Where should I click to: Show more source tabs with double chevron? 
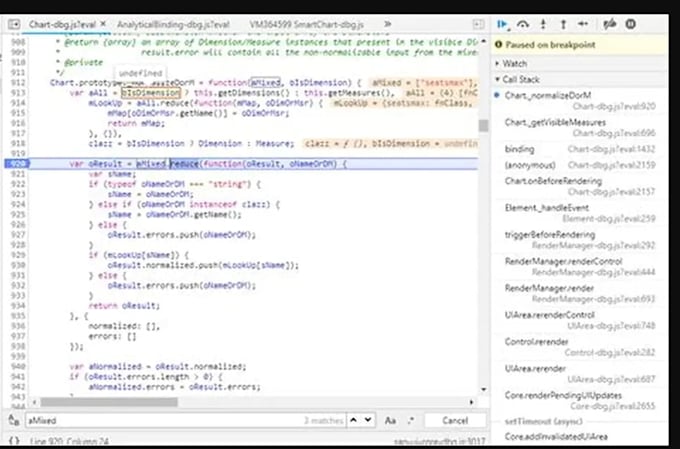point(388,24)
